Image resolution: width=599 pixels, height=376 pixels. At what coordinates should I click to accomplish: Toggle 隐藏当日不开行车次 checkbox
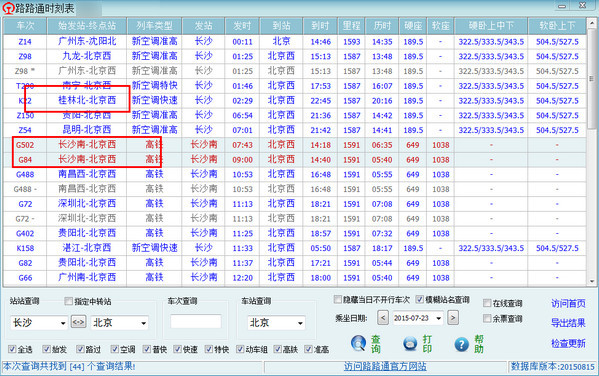[x=338, y=299]
